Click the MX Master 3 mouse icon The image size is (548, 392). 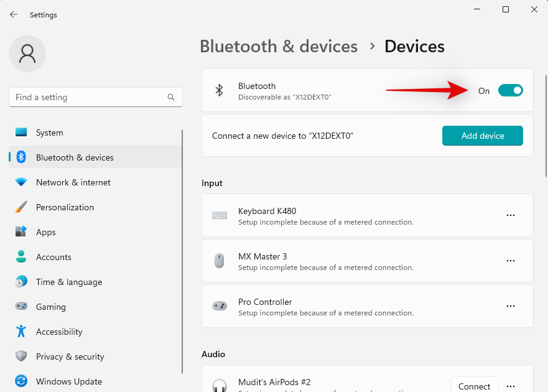tap(219, 261)
